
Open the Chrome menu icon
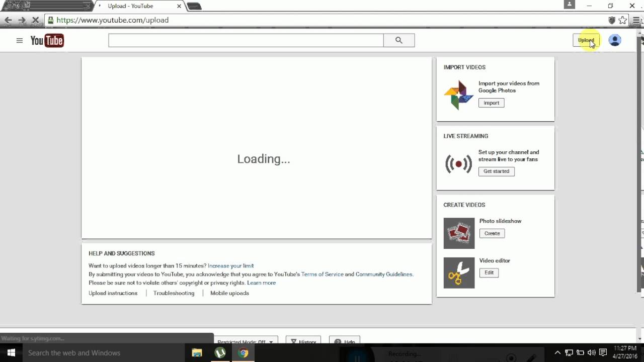[637, 20]
